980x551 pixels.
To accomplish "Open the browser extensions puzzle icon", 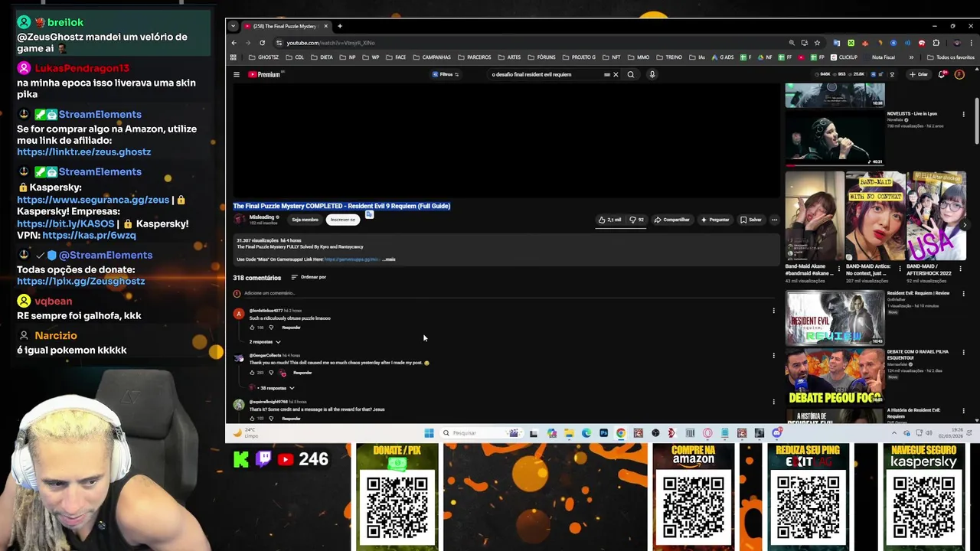I will pyautogui.click(x=936, y=43).
